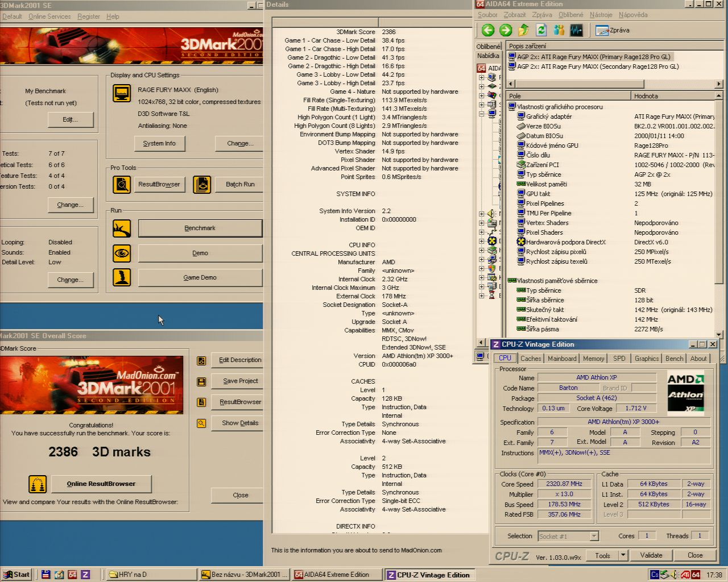Click the Hodnota column header

673,96
